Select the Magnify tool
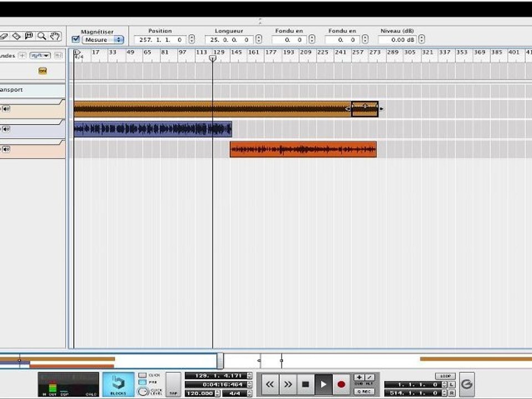The image size is (532, 399). click(x=42, y=35)
